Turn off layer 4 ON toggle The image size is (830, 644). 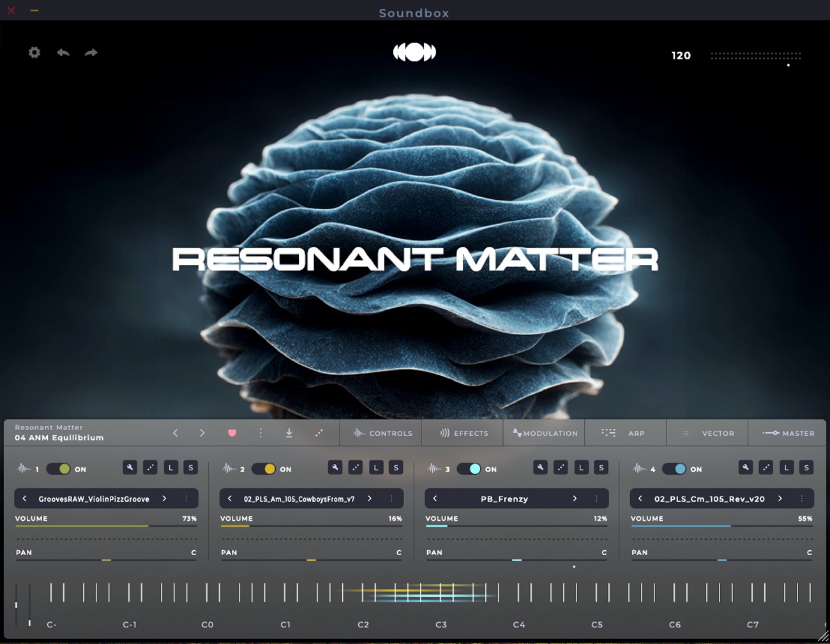point(674,468)
